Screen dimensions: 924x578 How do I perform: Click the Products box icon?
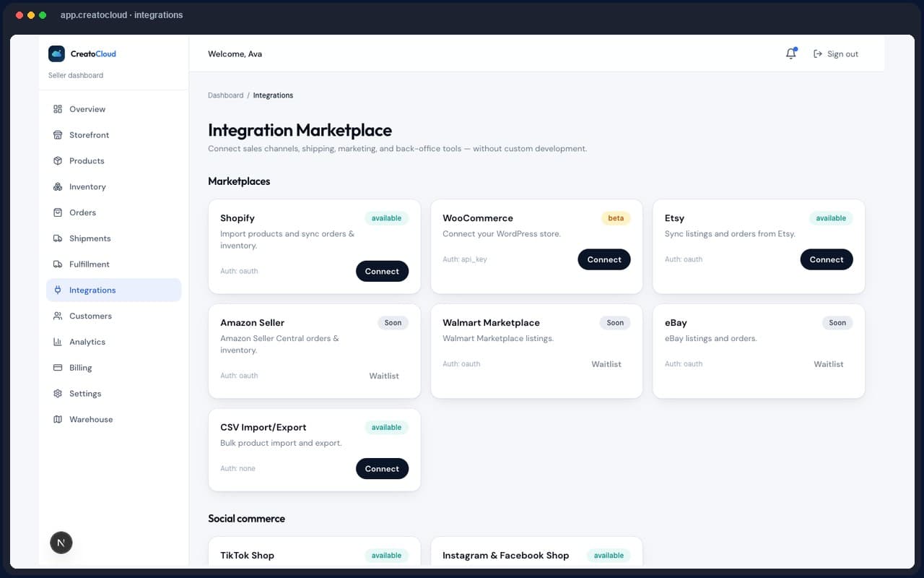point(58,161)
